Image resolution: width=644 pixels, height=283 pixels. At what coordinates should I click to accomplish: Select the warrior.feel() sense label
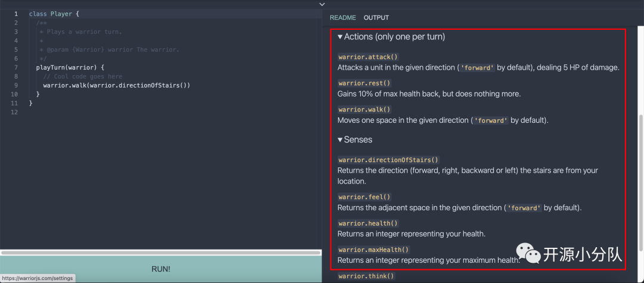[x=364, y=197]
